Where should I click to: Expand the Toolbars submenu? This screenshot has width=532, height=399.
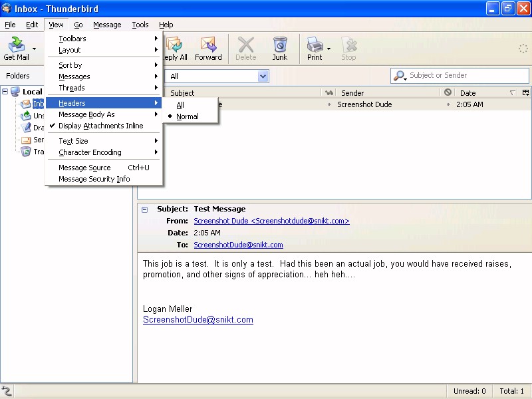pyautogui.click(x=104, y=39)
